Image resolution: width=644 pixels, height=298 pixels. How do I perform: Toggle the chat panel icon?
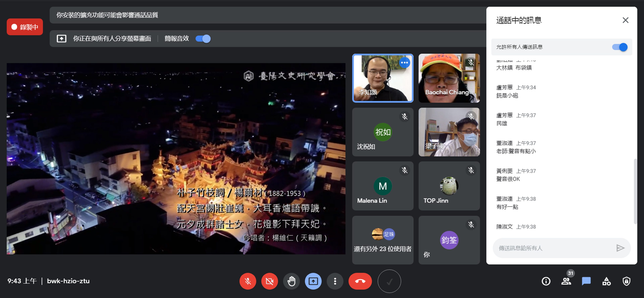pyautogui.click(x=586, y=281)
